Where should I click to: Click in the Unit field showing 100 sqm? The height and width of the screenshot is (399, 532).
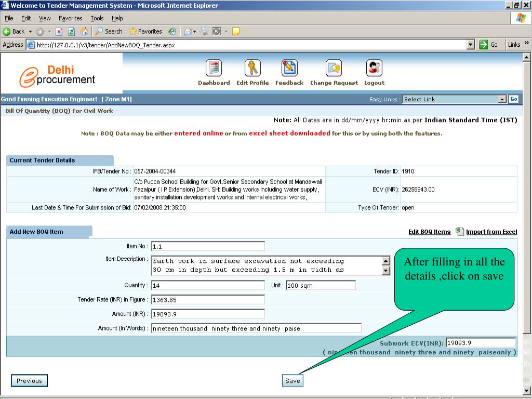pos(321,285)
